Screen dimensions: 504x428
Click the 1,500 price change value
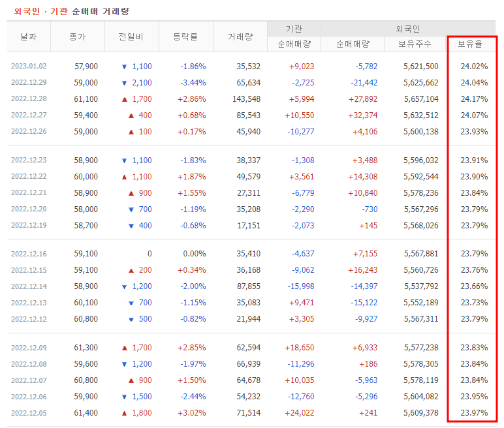(x=142, y=397)
